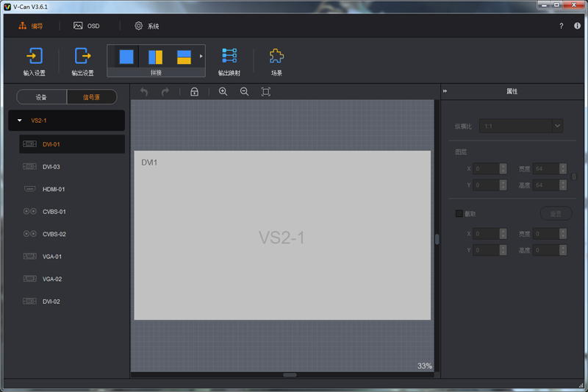Click the 重置 reset button

556,213
